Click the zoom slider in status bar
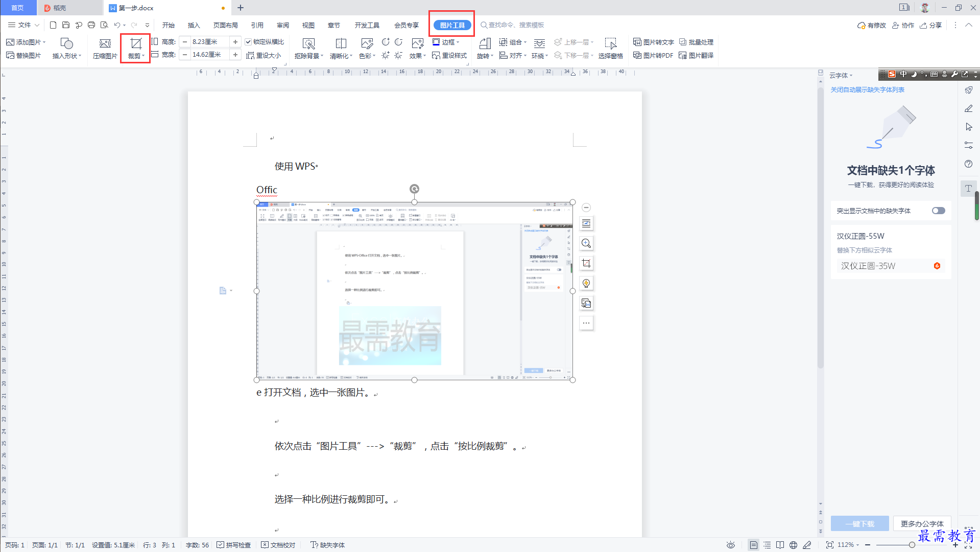 [x=912, y=545]
